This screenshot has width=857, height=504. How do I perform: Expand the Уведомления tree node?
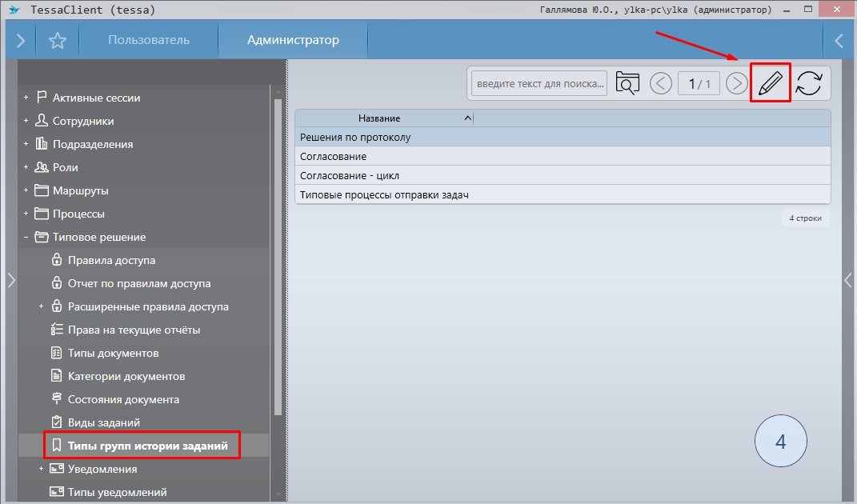(42, 469)
